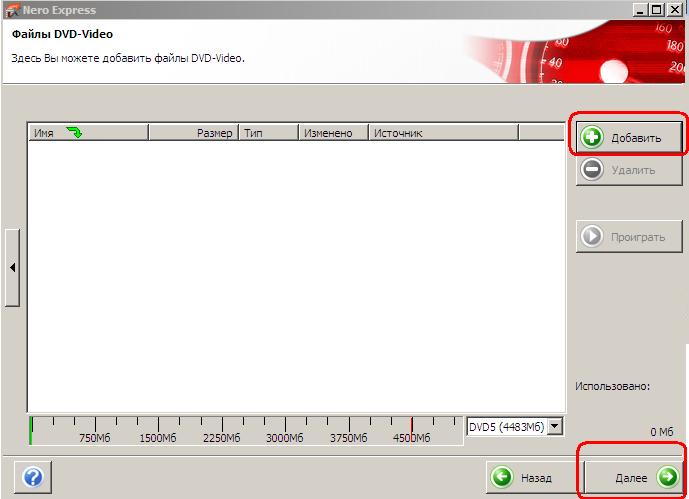Click the Nero Express title bar icon

pyautogui.click(x=11, y=10)
